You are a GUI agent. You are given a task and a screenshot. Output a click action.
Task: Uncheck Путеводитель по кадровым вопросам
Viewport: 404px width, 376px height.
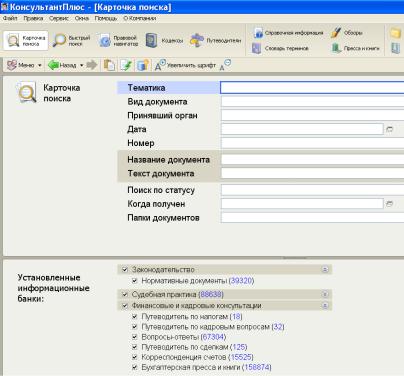click(135, 327)
